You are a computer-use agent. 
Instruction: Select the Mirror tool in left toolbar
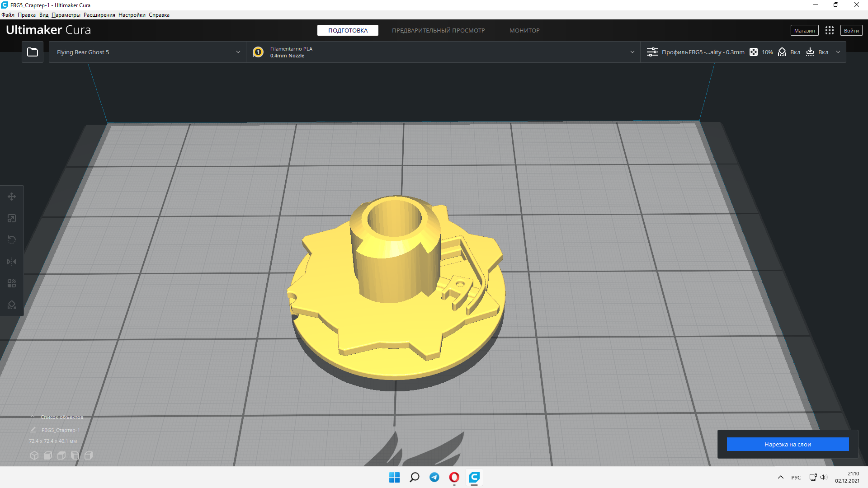click(x=12, y=262)
